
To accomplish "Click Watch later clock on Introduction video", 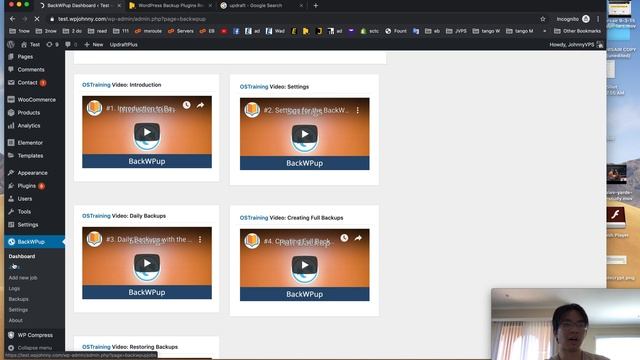I will tap(187, 105).
